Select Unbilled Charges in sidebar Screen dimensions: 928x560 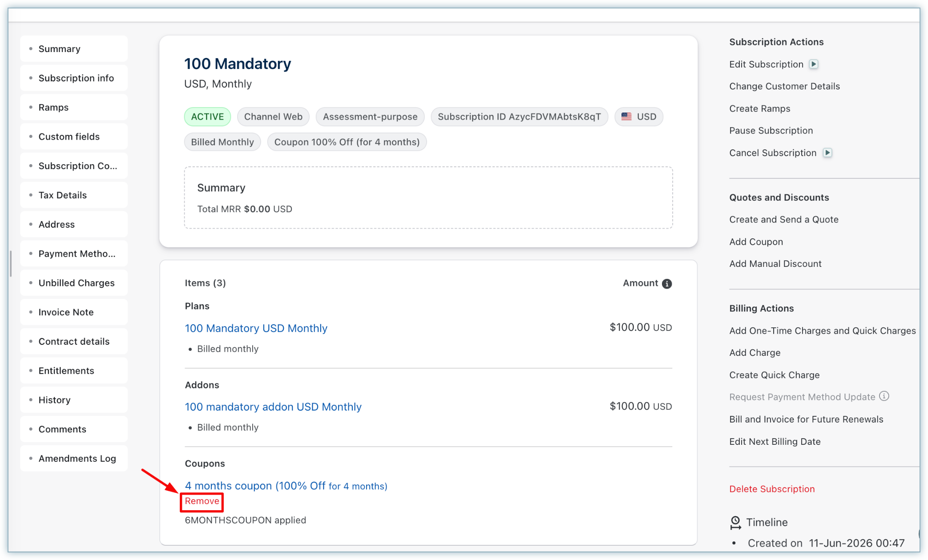coord(74,283)
